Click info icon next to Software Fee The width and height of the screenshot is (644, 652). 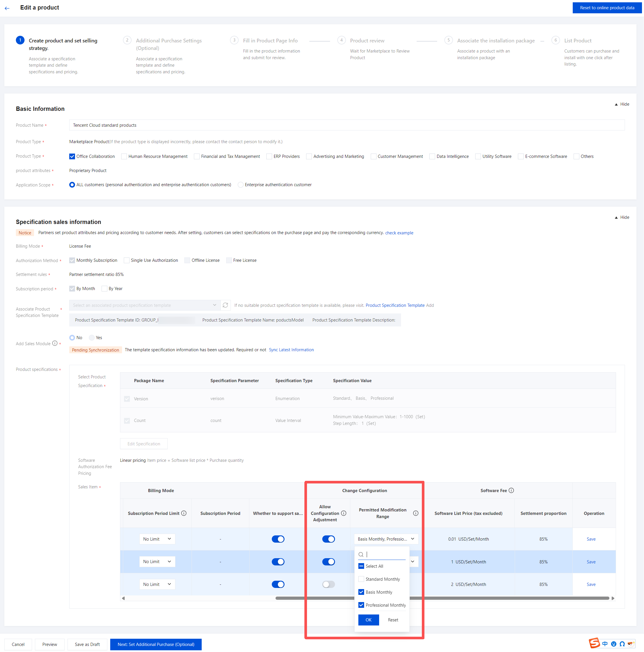pyautogui.click(x=511, y=490)
